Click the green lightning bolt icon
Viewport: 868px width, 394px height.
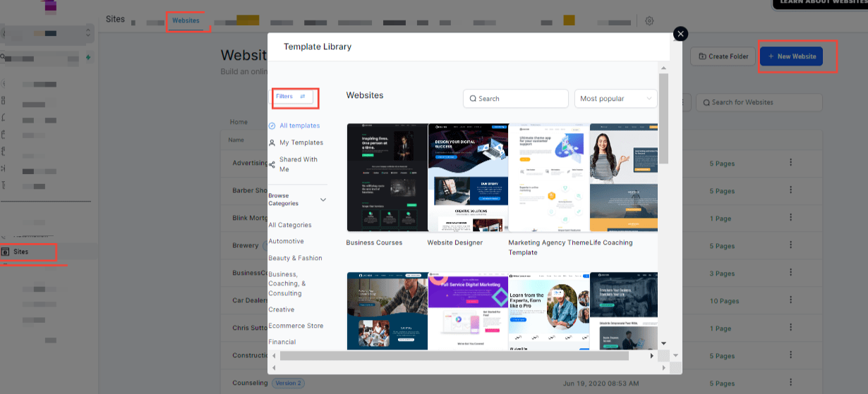click(88, 57)
